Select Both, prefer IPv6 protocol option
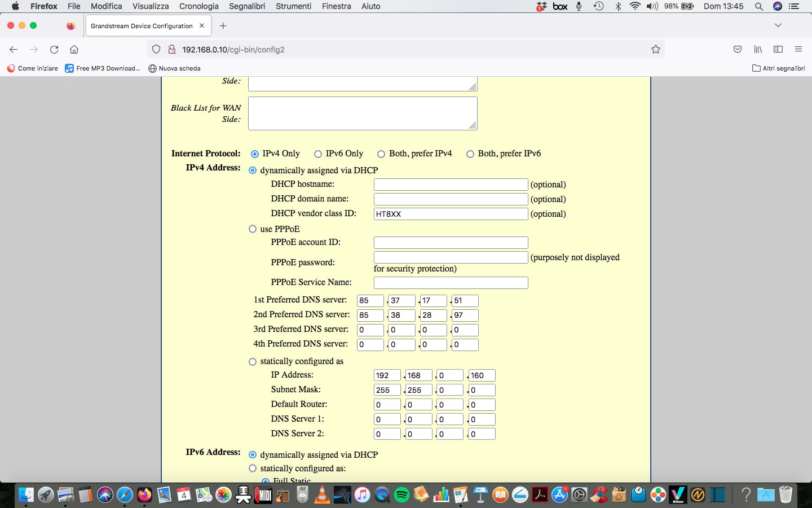This screenshot has width=812, height=508. coord(470,154)
